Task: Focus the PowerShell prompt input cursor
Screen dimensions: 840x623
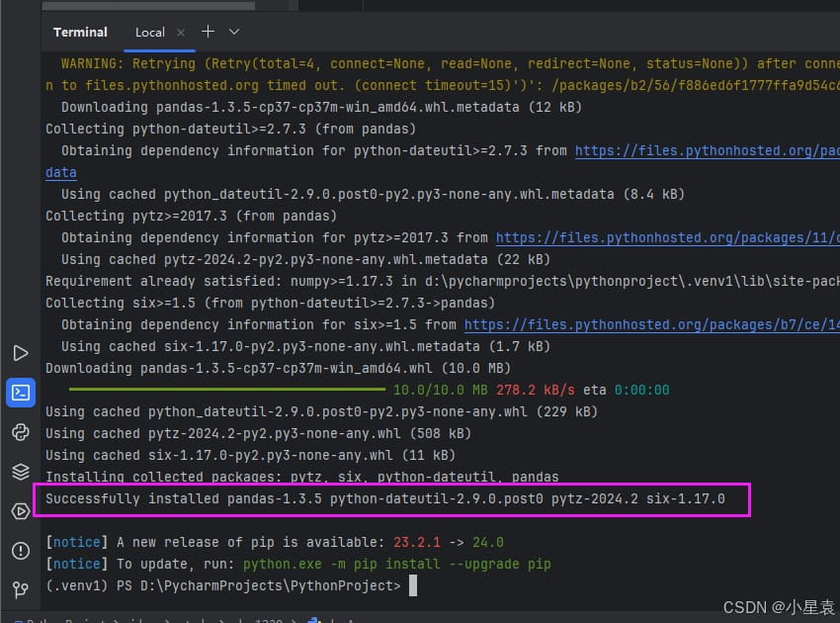Action: pos(413,586)
